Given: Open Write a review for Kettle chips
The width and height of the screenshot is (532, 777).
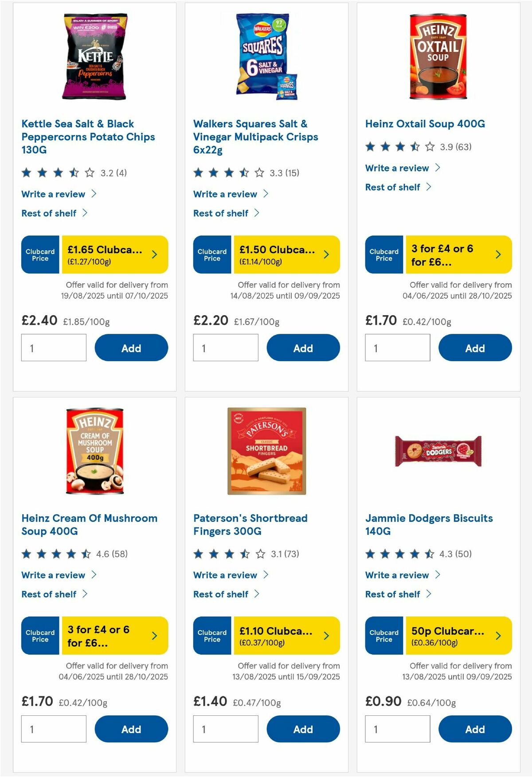Looking at the screenshot, I should click(53, 194).
